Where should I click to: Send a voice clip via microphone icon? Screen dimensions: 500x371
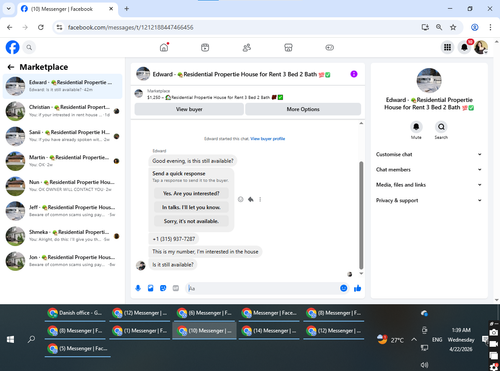pyautogui.click(x=138, y=288)
